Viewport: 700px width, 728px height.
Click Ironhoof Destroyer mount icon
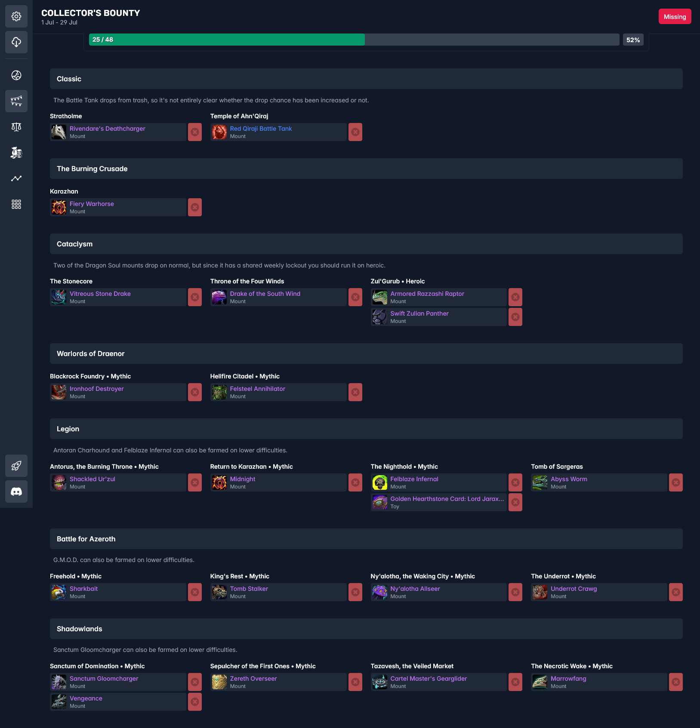59,392
